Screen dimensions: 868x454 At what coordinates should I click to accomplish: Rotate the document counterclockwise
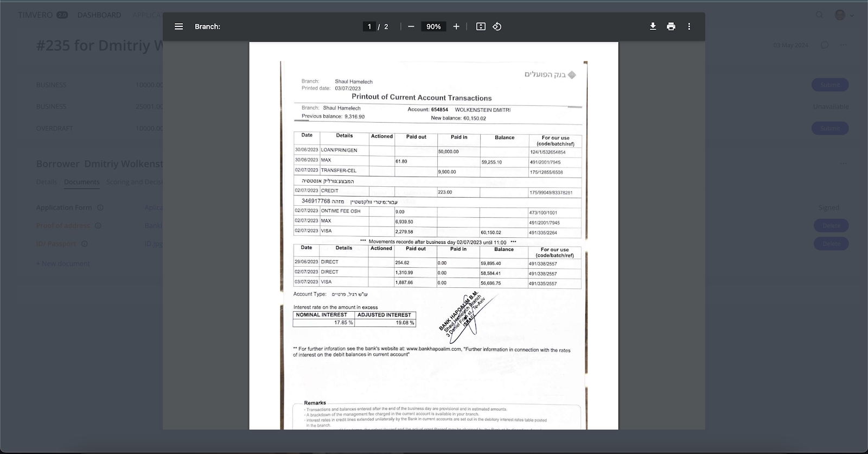[497, 27]
